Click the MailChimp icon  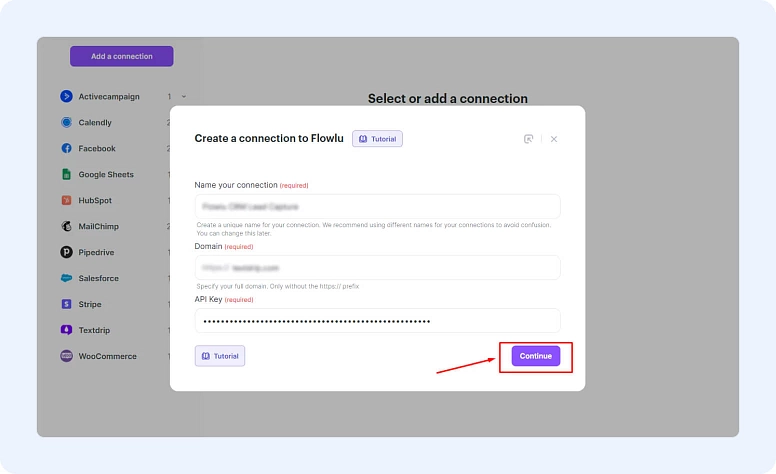(67, 226)
